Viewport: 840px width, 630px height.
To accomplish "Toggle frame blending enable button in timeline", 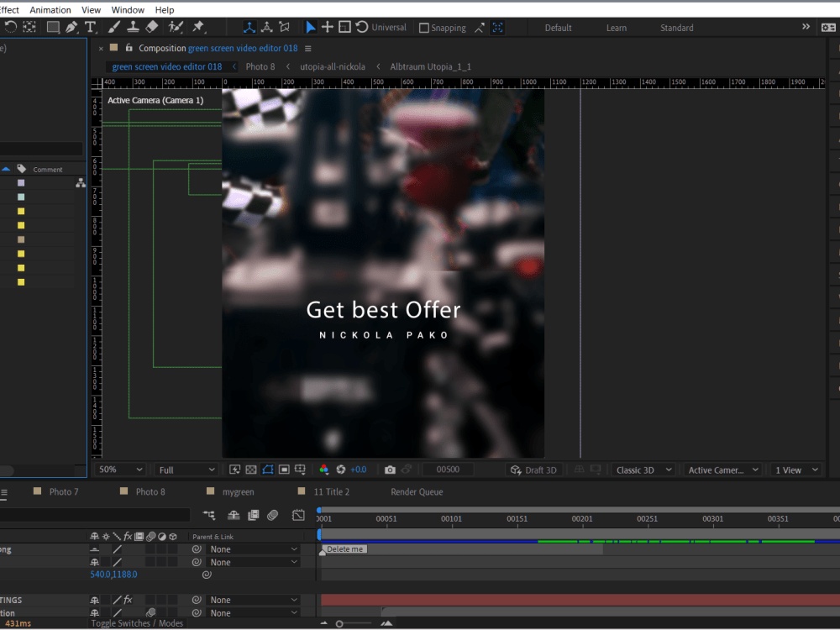I will [x=254, y=516].
